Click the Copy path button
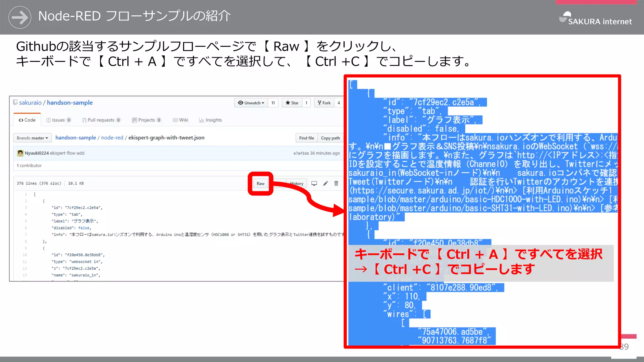This screenshot has width=644, height=362. tap(330, 138)
